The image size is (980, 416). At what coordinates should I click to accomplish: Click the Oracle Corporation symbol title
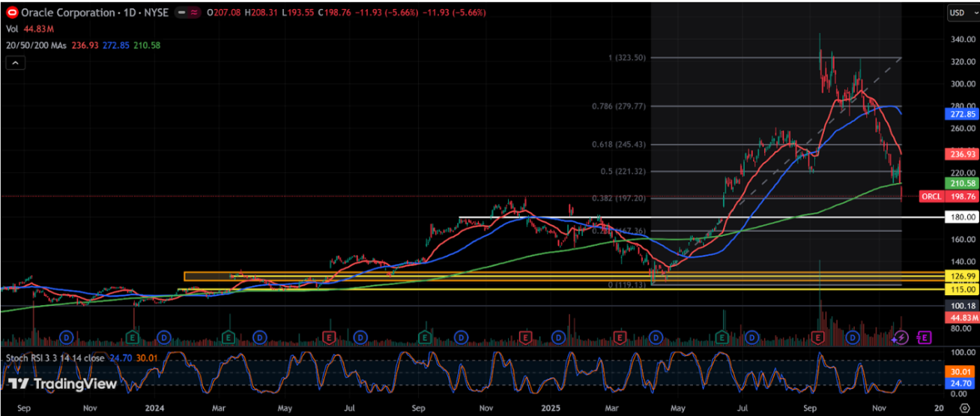point(67,13)
